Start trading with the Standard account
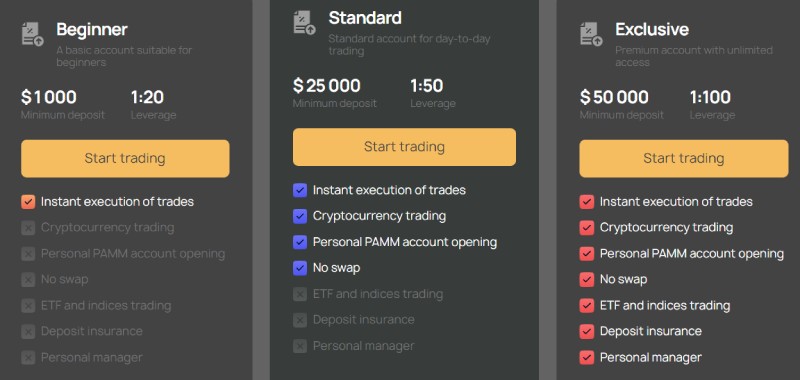This screenshot has height=380, width=800. 404,147
